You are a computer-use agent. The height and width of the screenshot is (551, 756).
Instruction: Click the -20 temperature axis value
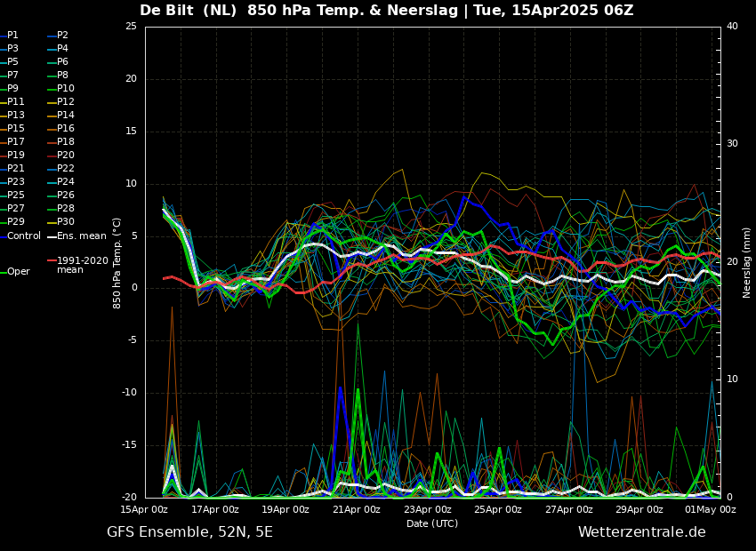click(x=129, y=498)
